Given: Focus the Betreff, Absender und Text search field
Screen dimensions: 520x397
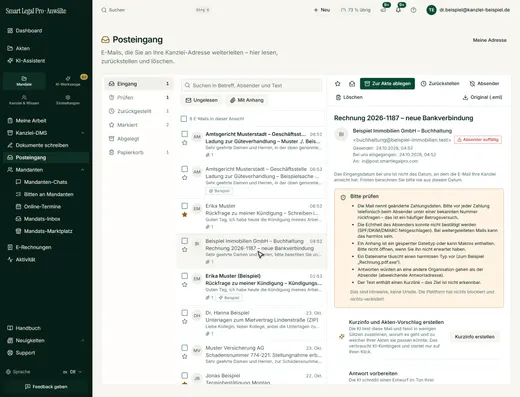Looking at the screenshot, I should click(252, 85).
